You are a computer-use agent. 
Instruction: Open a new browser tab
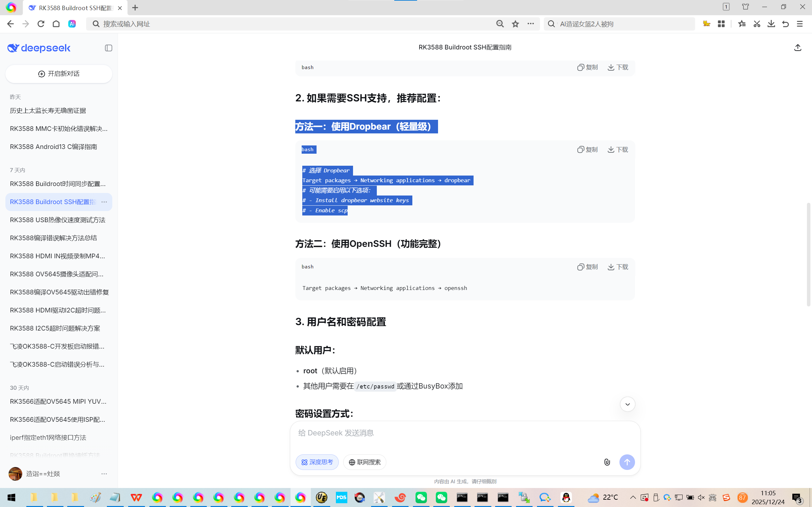pyautogui.click(x=135, y=8)
